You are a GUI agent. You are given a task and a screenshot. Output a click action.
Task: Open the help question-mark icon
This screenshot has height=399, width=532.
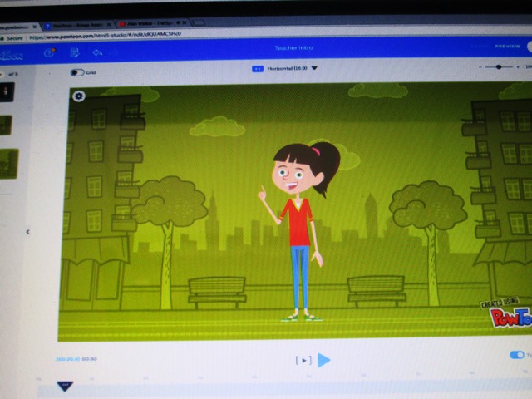click(x=49, y=53)
